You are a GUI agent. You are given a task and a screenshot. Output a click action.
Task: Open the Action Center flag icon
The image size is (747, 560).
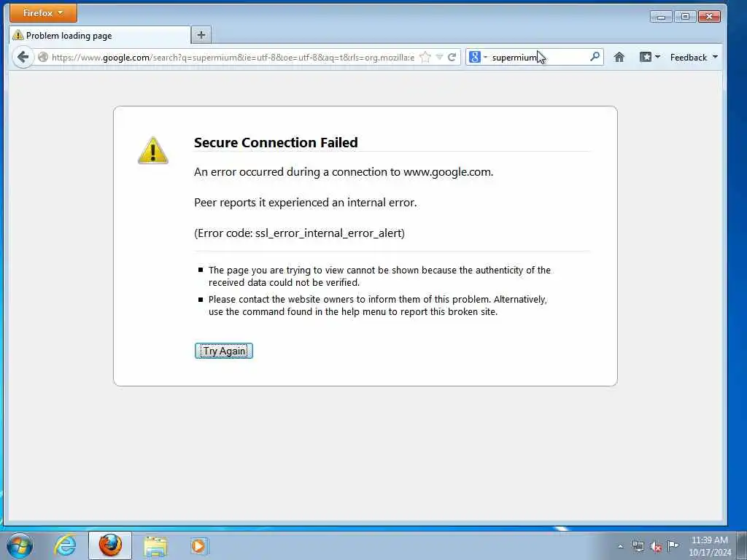click(673, 545)
